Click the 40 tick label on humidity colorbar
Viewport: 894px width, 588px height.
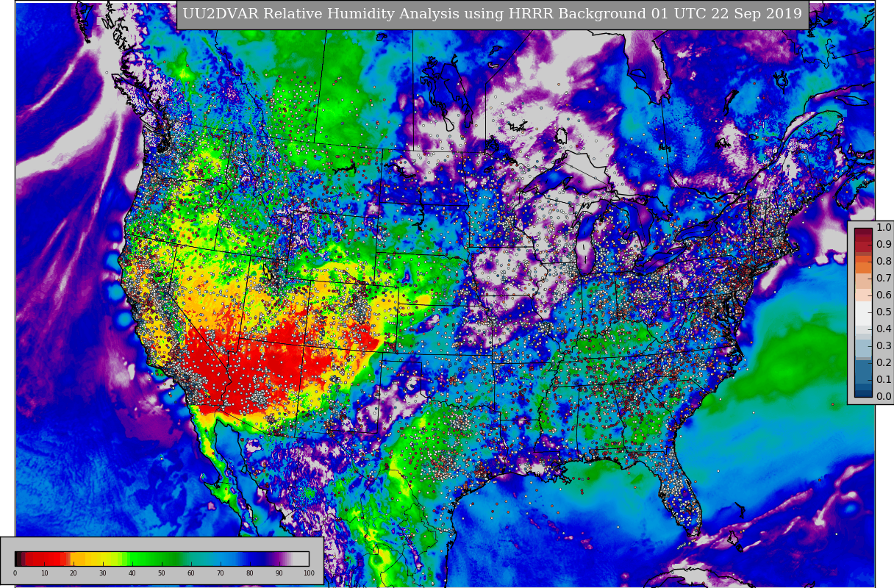coord(132,573)
